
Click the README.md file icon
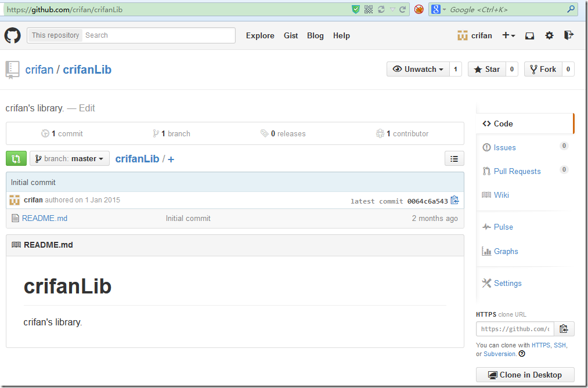click(15, 218)
